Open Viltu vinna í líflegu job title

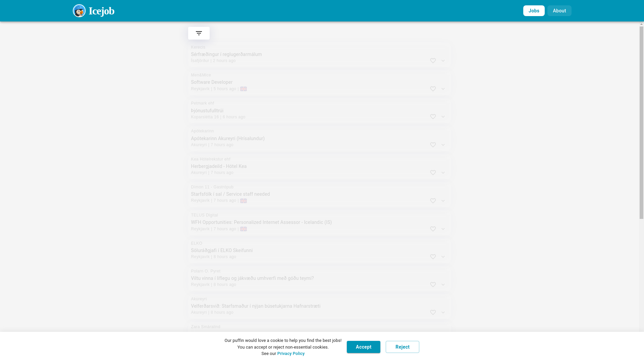point(252,278)
